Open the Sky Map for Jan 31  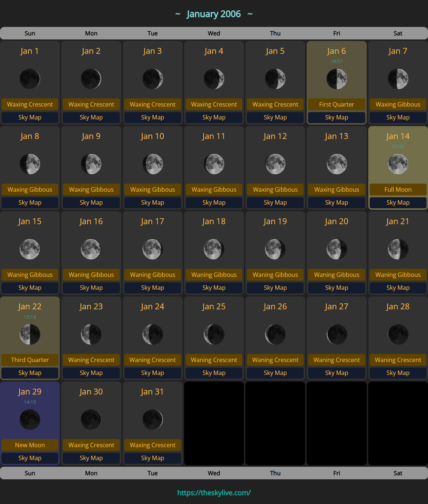152,458
